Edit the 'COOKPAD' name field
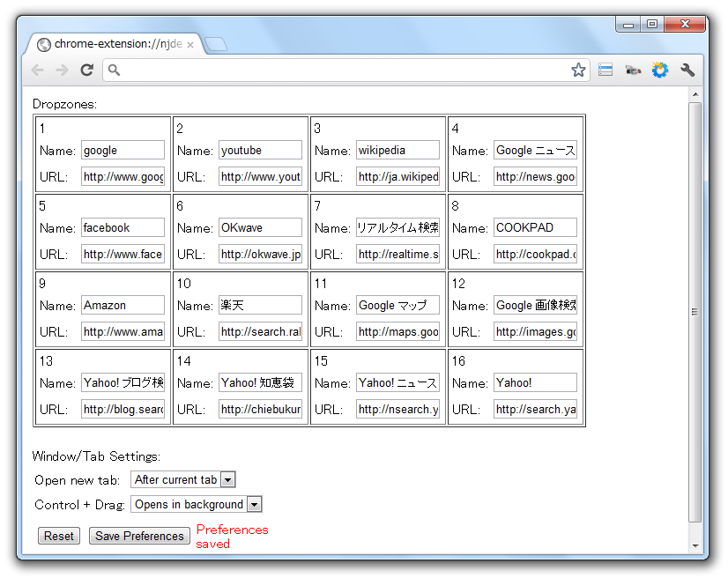This screenshot has width=728, height=578. click(x=535, y=227)
